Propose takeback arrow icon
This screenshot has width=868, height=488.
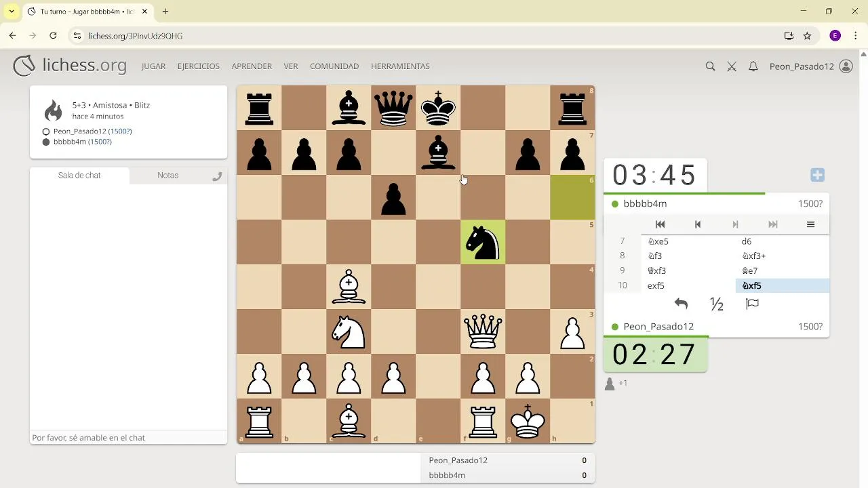click(x=681, y=304)
